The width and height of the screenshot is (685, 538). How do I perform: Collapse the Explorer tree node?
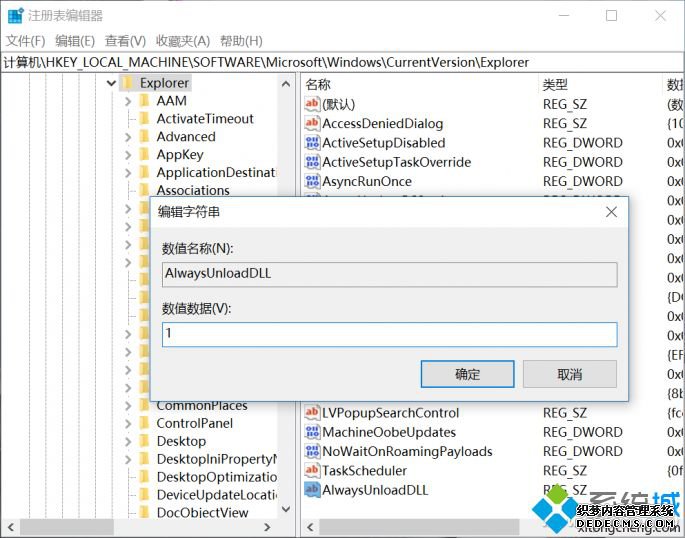tap(111, 83)
